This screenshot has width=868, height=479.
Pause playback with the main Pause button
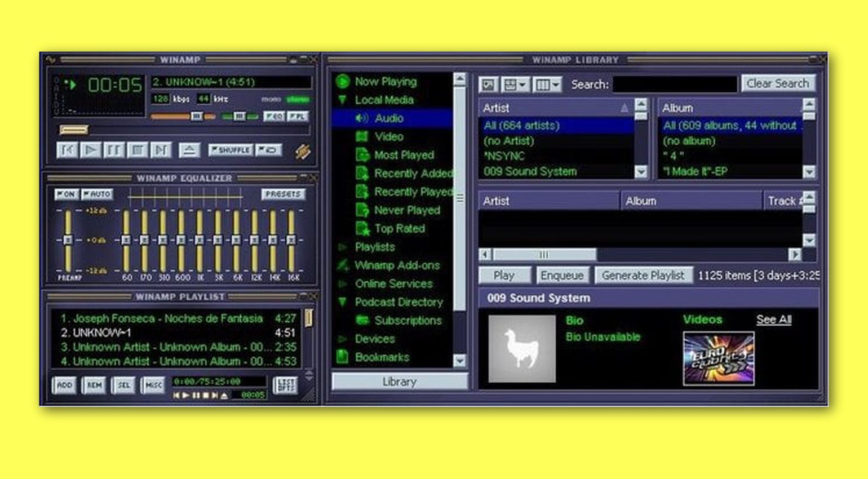click(x=114, y=150)
